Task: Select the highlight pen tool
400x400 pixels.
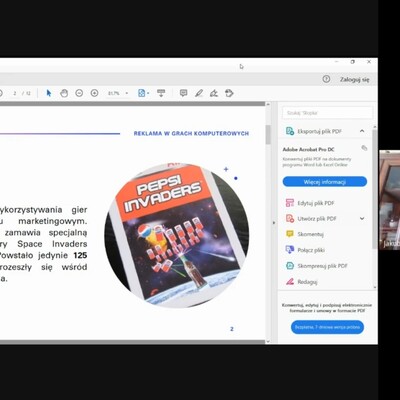Action: tap(199, 93)
